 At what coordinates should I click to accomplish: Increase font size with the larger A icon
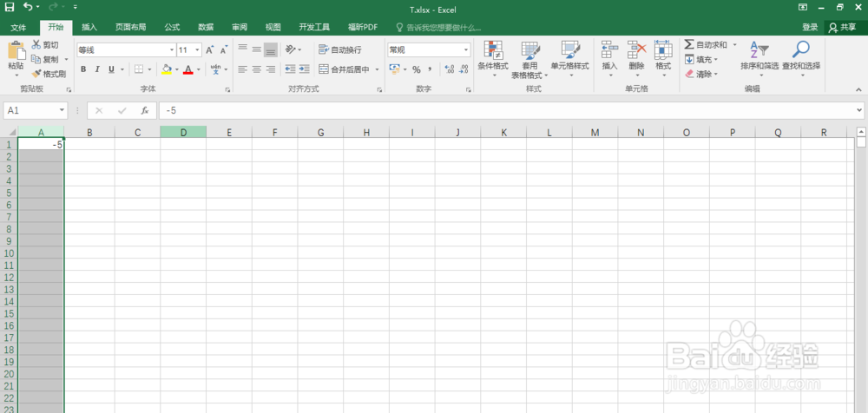pyautogui.click(x=210, y=49)
